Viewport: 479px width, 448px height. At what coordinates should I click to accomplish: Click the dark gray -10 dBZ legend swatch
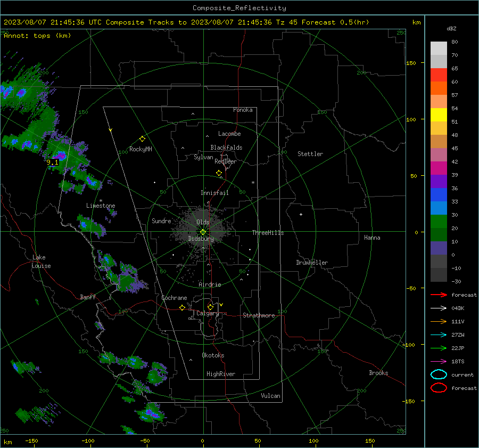(439, 275)
